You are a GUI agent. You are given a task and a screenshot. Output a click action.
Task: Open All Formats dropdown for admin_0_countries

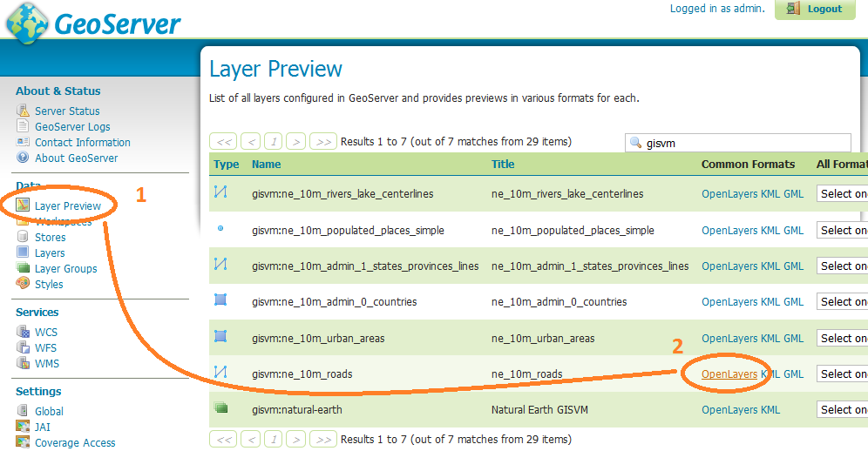coord(842,301)
